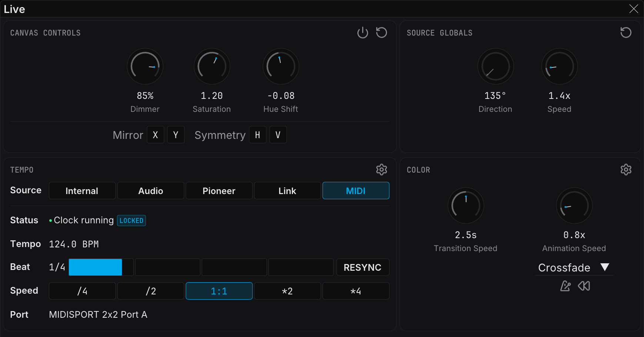The width and height of the screenshot is (644, 337).
Task: Set tempo speed to 1:1
Action: point(219,291)
